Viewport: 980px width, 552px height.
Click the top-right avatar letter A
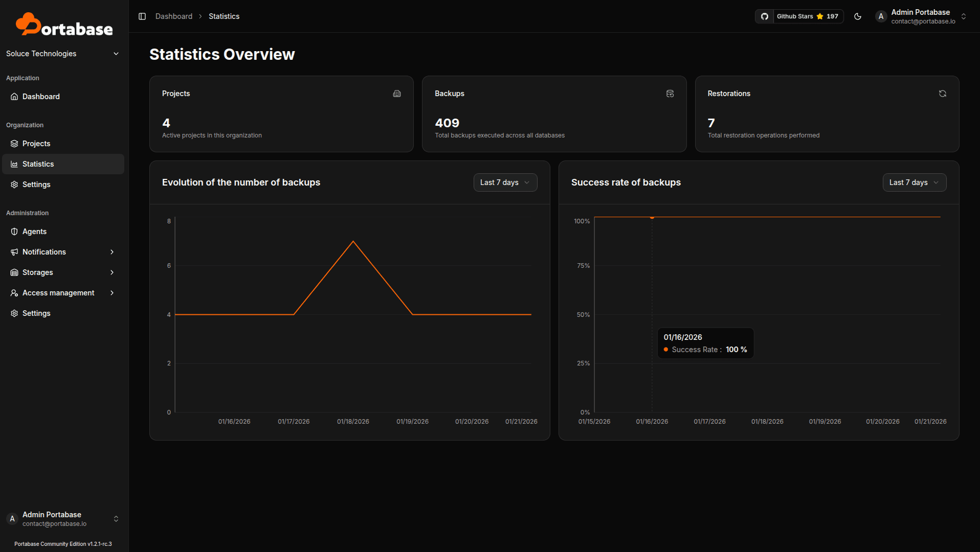(x=881, y=16)
